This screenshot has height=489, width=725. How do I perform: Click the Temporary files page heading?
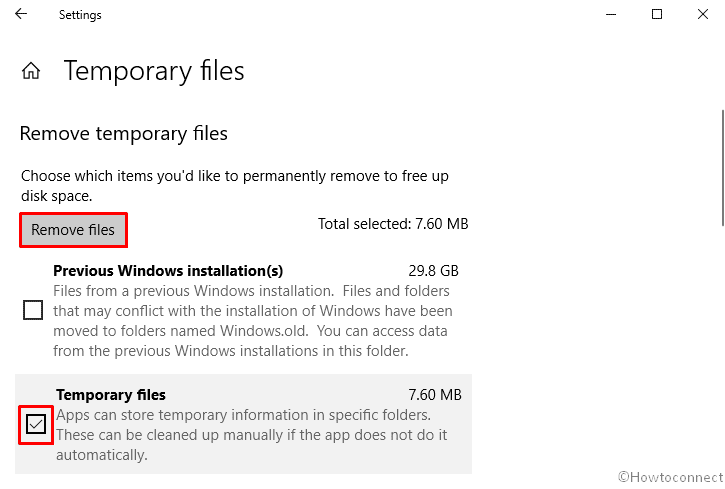tap(154, 71)
